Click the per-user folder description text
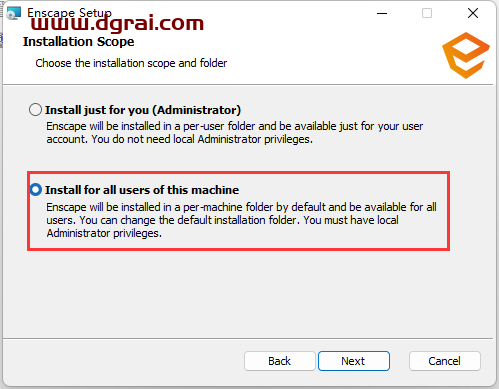Viewport: 499px width, 389px height. (x=234, y=133)
